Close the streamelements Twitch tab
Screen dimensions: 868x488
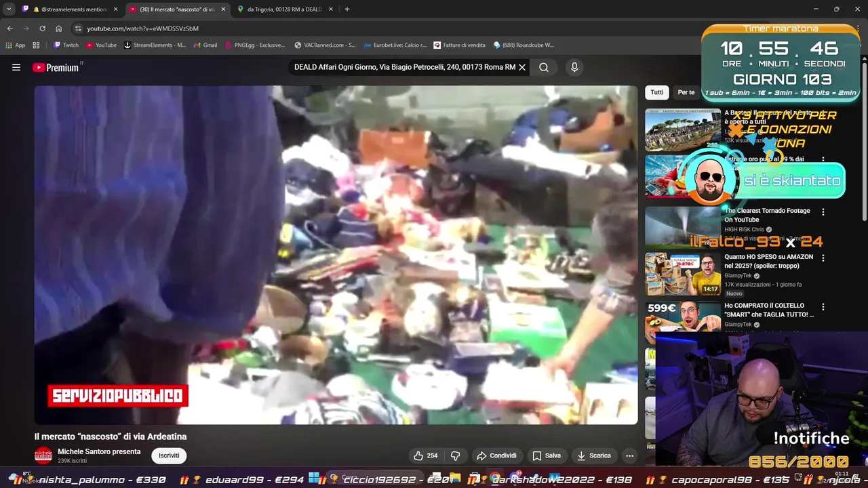(x=115, y=9)
